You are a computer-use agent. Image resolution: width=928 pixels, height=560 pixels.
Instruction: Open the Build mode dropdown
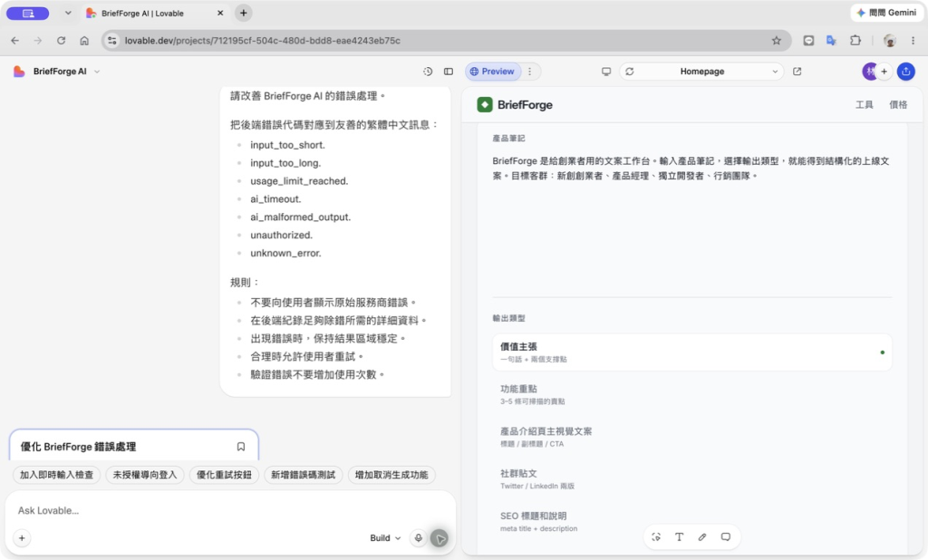point(385,538)
